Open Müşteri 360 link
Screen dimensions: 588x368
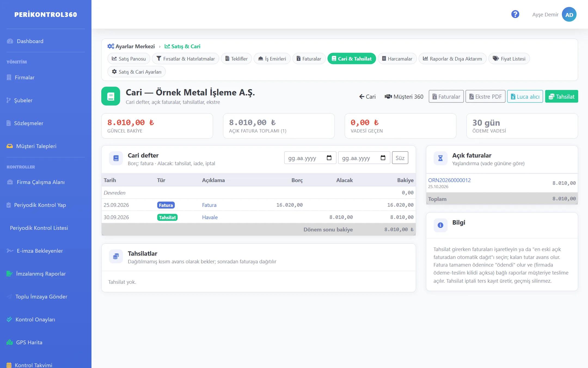pyautogui.click(x=404, y=96)
